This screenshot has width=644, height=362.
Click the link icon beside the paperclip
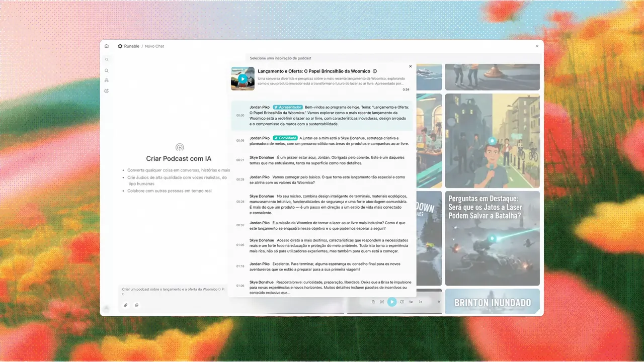coord(137,305)
